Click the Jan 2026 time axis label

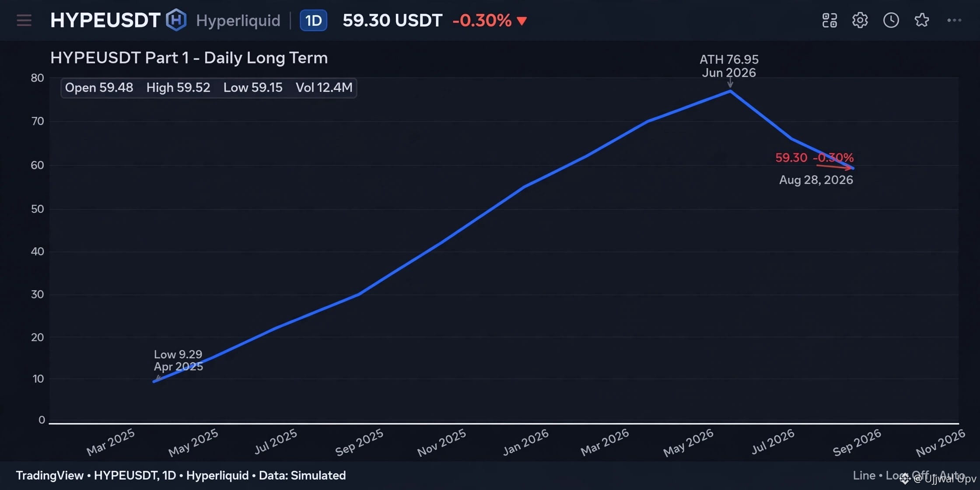[x=525, y=442]
